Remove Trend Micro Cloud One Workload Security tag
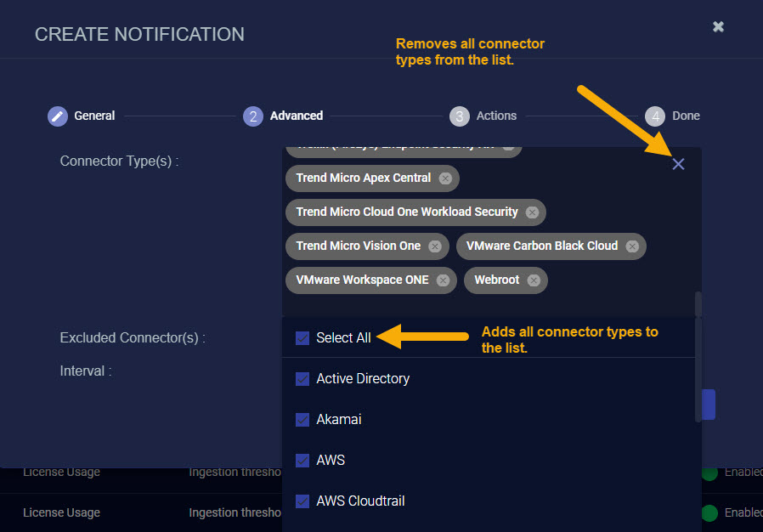The image size is (763, 532). coord(532,212)
